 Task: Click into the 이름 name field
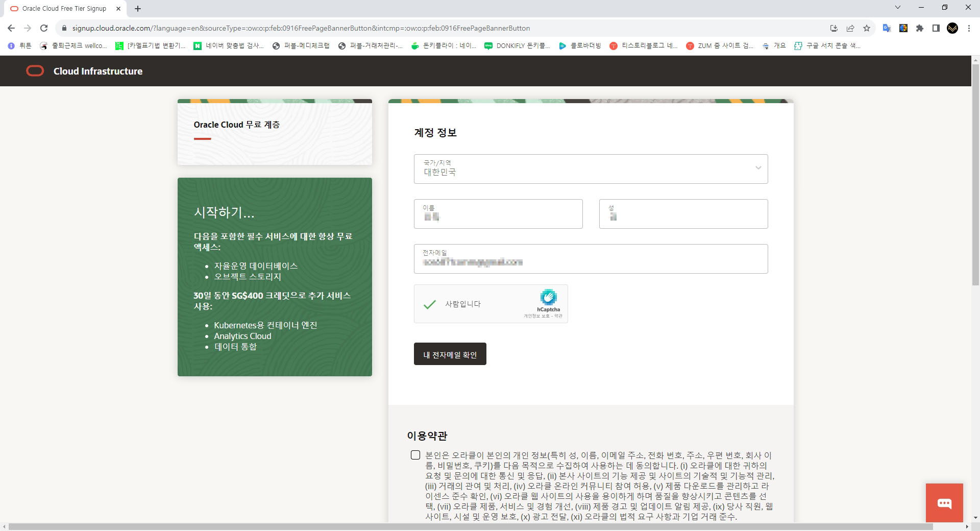coord(498,214)
